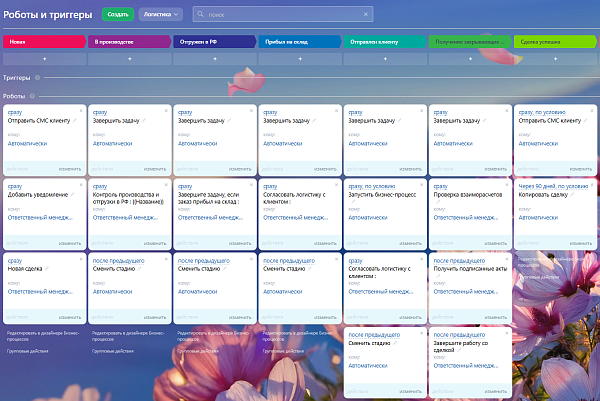Screen dimensions: 600x401
Task: Click the search magnifier icon
Action: coord(200,14)
